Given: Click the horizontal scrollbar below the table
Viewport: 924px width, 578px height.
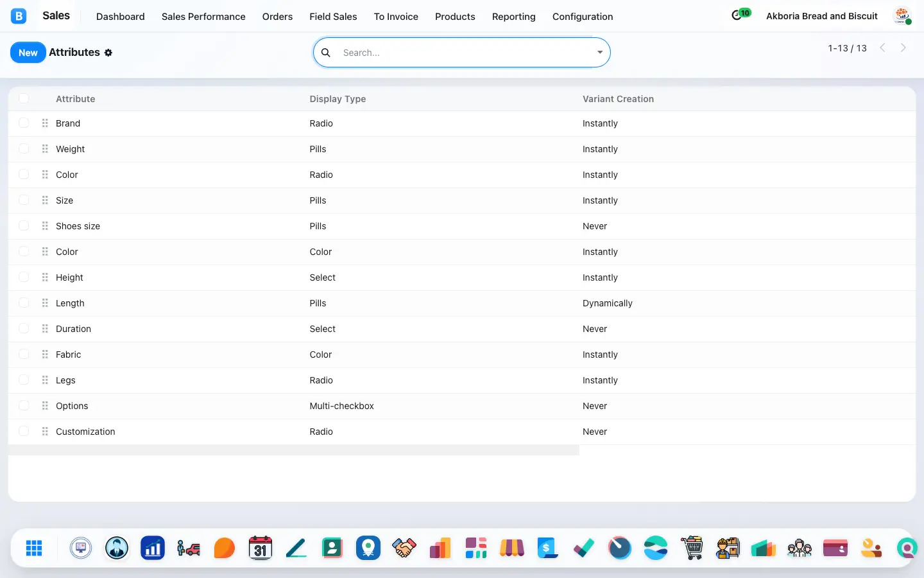Looking at the screenshot, I should pyautogui.click(x=294, y=450).
